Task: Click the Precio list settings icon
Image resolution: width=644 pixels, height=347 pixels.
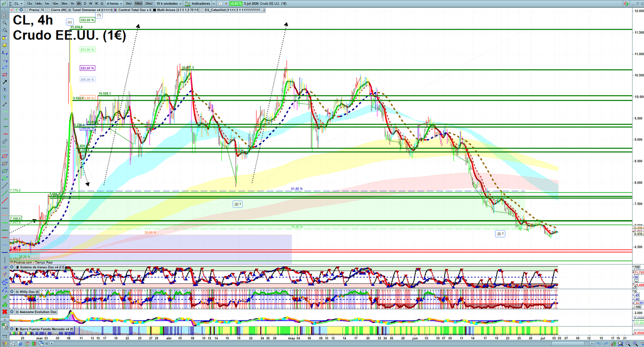Action: (43, 10)
